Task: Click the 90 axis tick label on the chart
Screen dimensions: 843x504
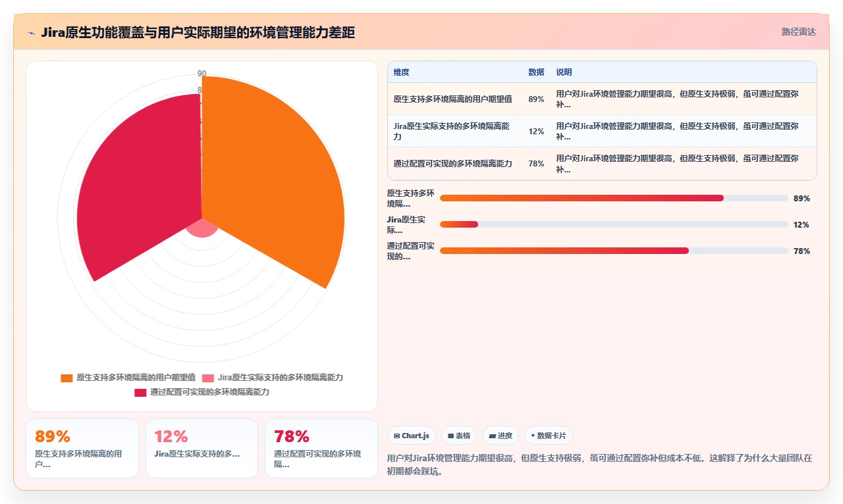Action: (x=202, y=74)
